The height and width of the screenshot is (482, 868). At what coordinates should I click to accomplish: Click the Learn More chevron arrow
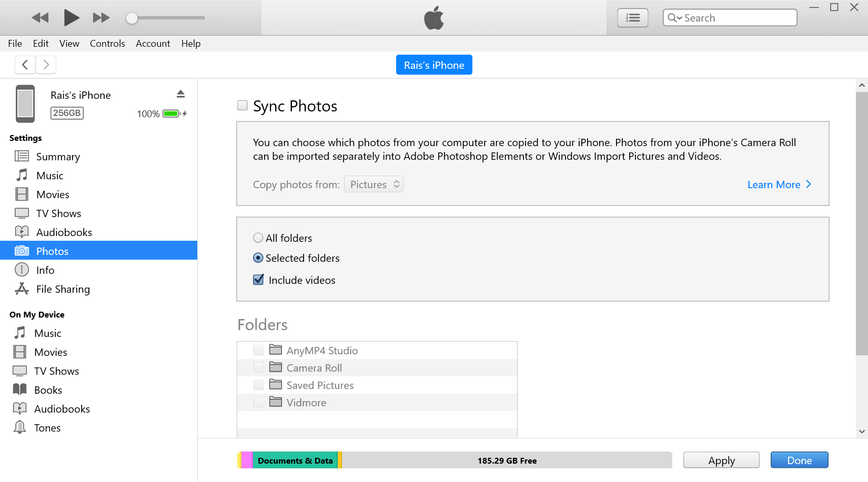point(809,184)
